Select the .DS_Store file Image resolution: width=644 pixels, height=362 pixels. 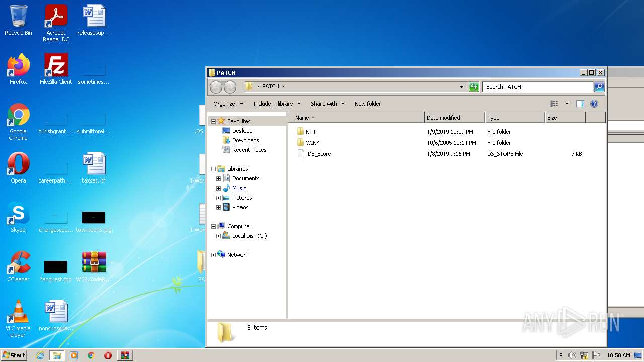(318, 154)
